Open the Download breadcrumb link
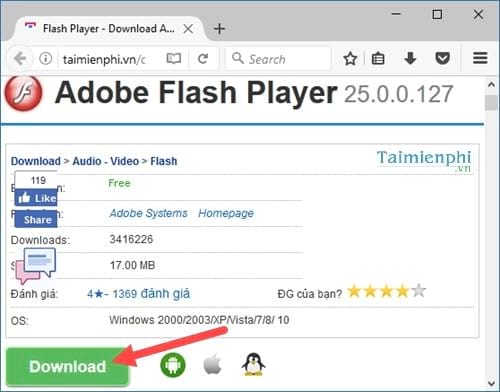 click(x=36, y=161)
